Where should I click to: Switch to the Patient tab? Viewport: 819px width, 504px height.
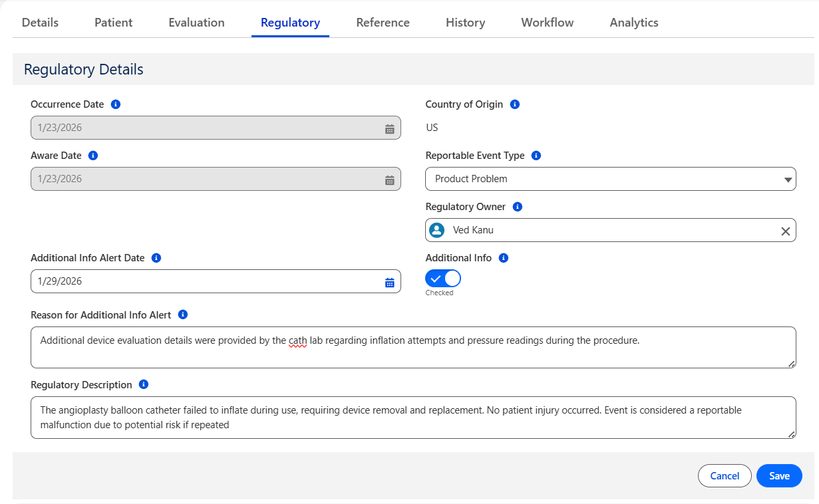pos(113,23)
